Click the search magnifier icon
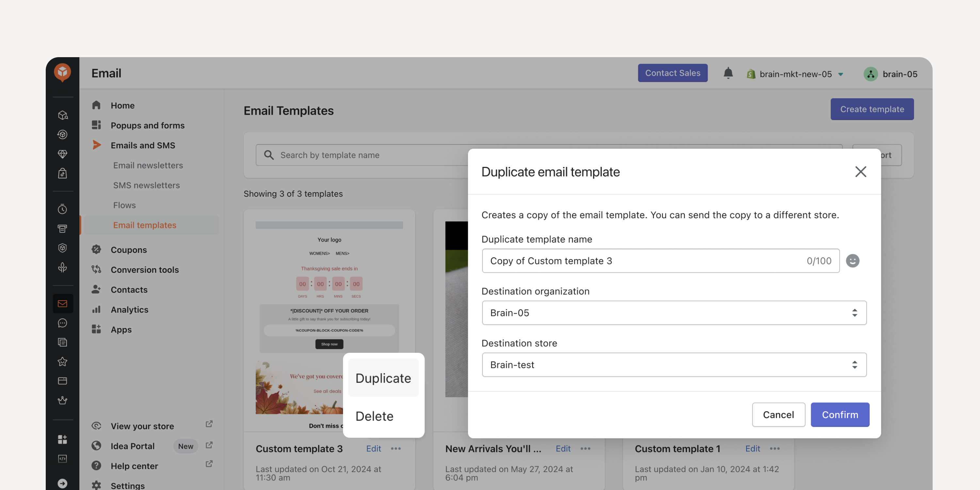Image resolution: width=980 pixels, height=490 pixels. (269, 155)
